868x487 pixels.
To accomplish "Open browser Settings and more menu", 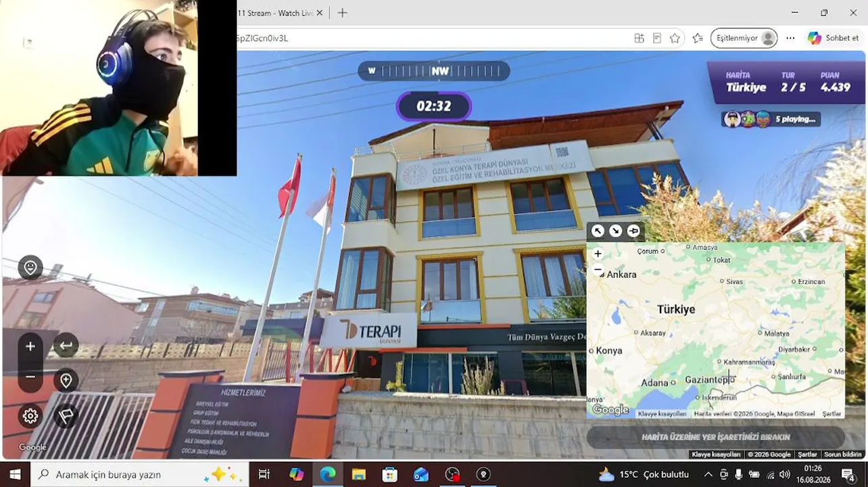I will click(790, 39).
